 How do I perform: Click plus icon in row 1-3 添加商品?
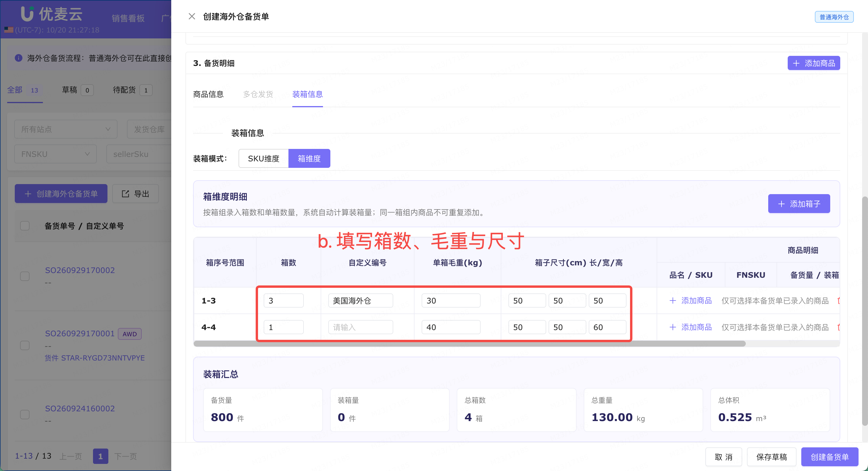[673, 301]
